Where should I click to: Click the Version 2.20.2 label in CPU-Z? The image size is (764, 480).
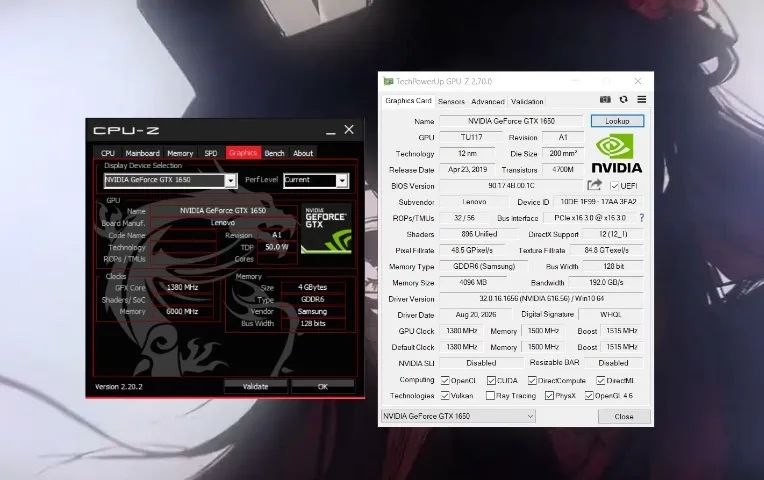tap(118, 386)
